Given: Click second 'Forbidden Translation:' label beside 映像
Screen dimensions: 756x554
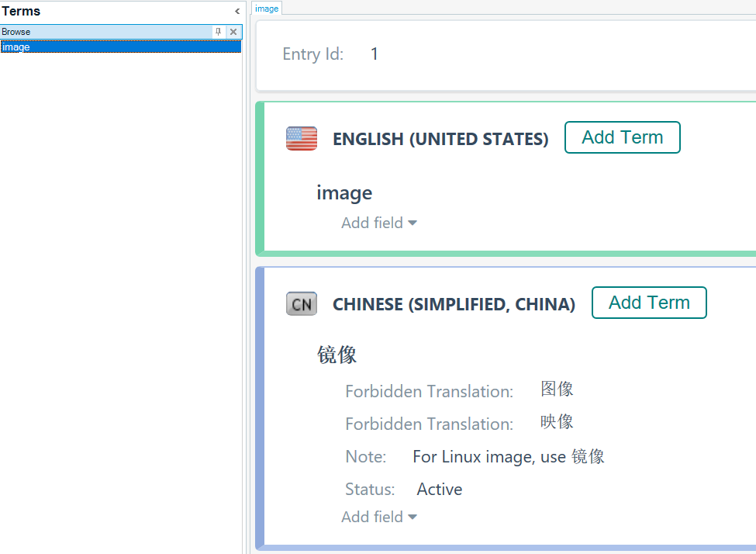Looking at the screenshot, I should tap(429, 424).
